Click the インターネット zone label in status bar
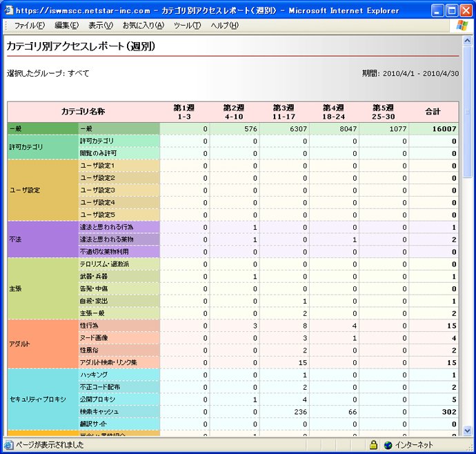The width and height of the screenshot is (476, 454). click(x=414, y=445)
